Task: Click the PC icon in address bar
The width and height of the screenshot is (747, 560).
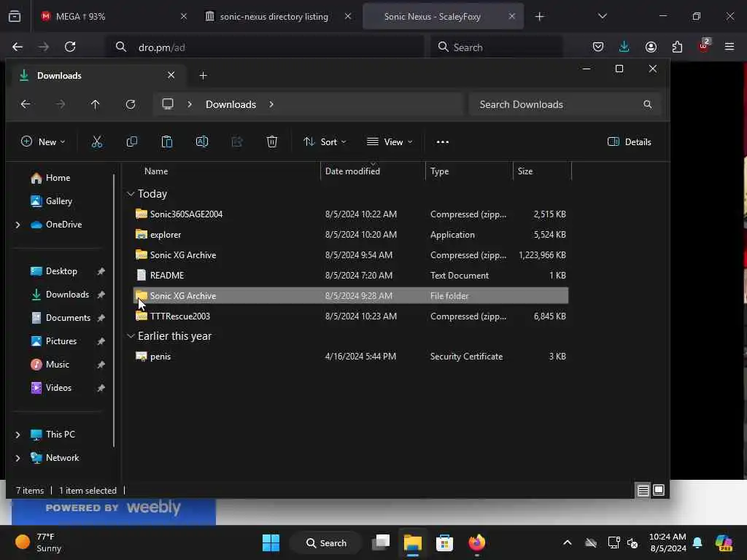Action: coord(168,104)
